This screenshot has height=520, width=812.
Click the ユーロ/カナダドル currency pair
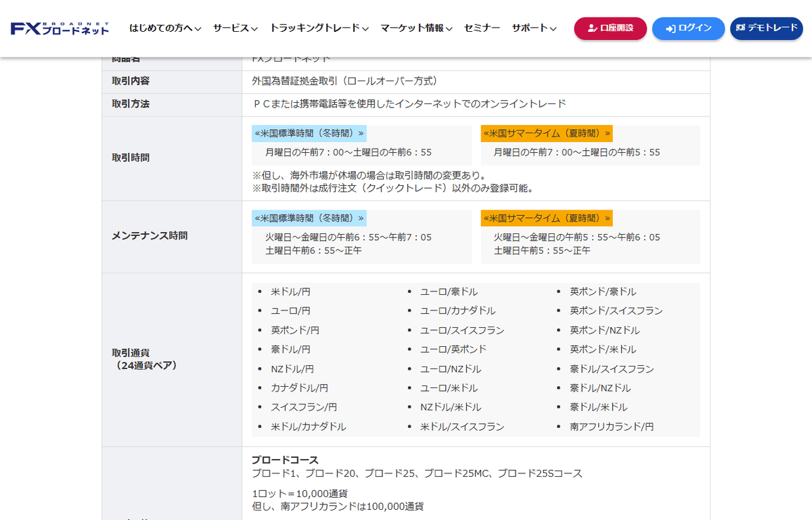(x=457, y=311)
